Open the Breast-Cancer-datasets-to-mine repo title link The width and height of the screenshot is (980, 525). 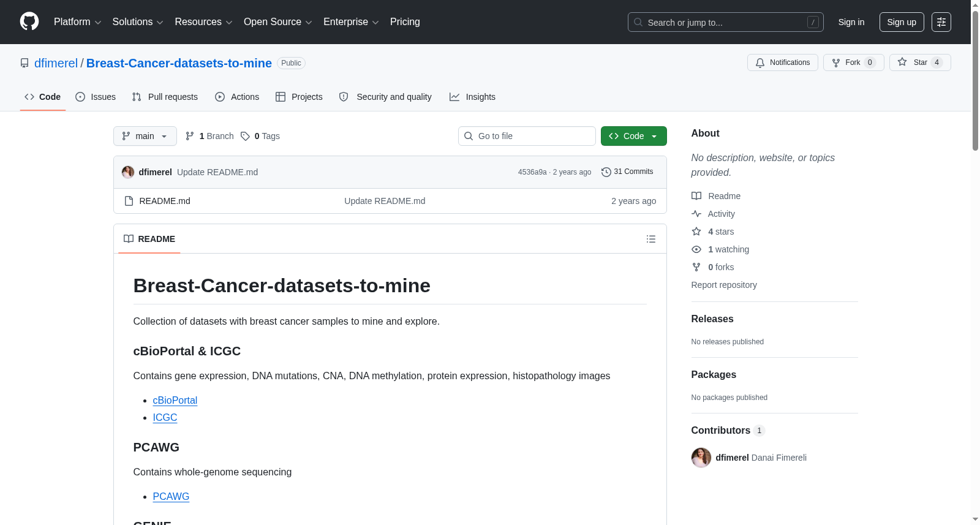click(x=179, y=63)
